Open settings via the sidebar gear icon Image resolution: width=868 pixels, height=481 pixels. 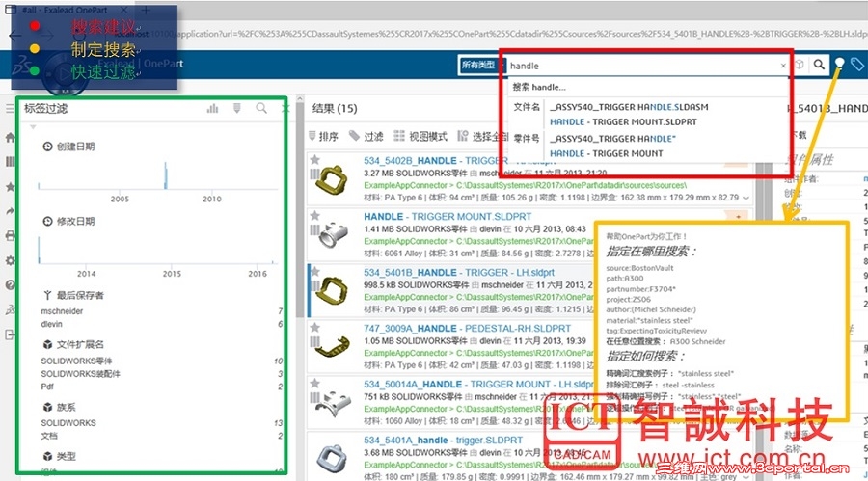pos(10,260)
